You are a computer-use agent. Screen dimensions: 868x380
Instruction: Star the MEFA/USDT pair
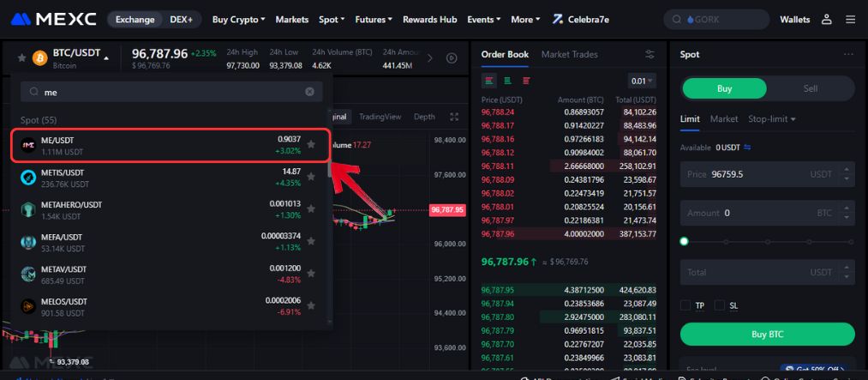point(311,241)
